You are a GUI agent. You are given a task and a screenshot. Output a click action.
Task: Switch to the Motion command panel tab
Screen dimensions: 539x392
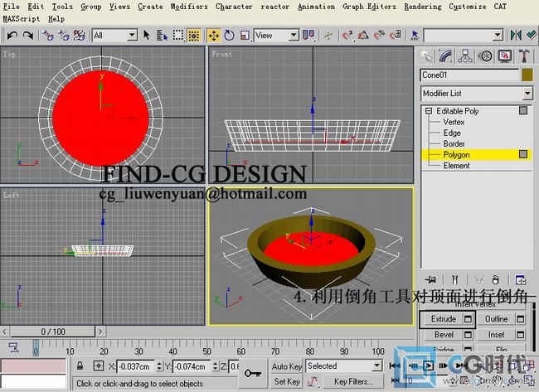485,56
